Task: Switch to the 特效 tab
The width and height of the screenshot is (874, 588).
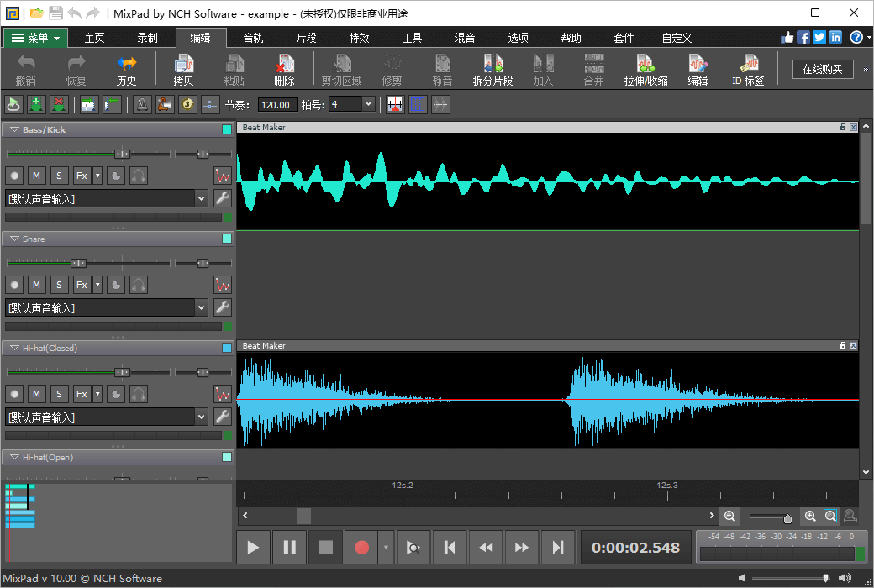Action: 360,38
